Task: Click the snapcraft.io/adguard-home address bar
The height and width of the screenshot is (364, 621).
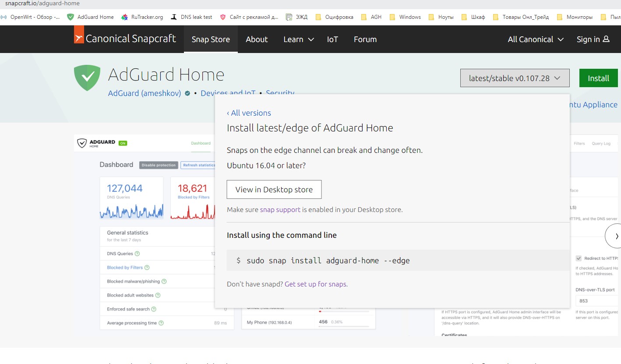Action: click(x=43, y=4)
